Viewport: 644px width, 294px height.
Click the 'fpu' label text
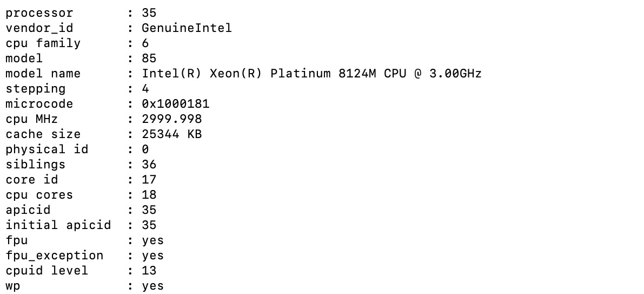[x=17, y=240]
